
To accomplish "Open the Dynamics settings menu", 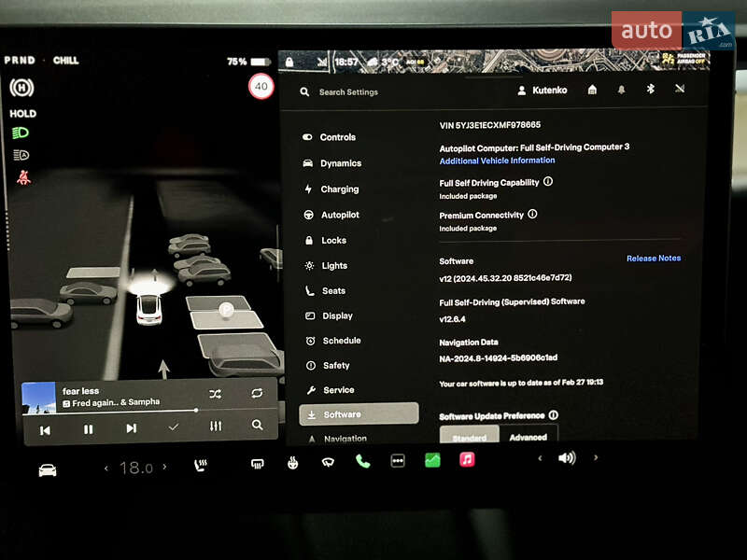I will click(332, 163).
